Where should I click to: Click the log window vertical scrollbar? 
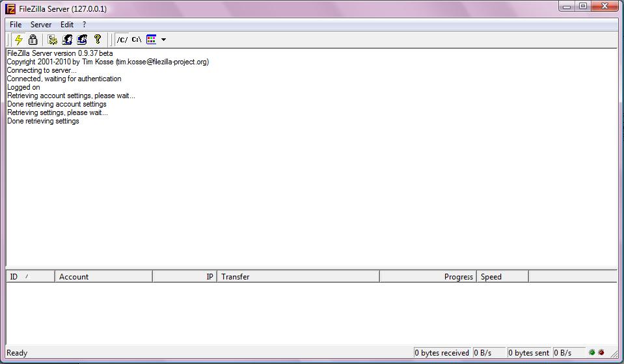point(621,156)
